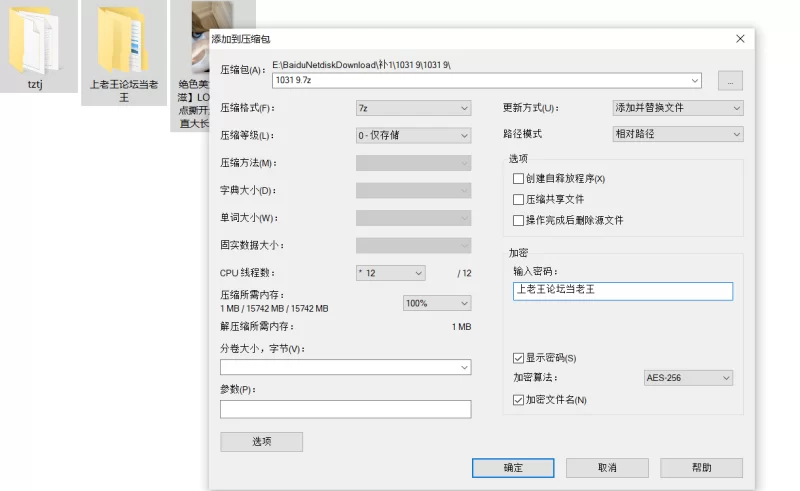Enable 压缩共享文件 checkbox
The height and width of the screenshot is (491, 800).
(518, 200)
